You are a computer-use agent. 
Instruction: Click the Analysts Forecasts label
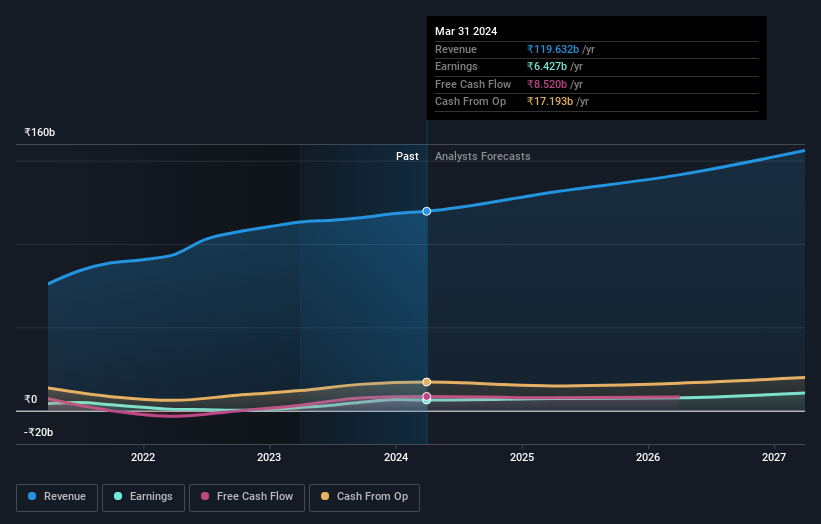tap(483, 157)
